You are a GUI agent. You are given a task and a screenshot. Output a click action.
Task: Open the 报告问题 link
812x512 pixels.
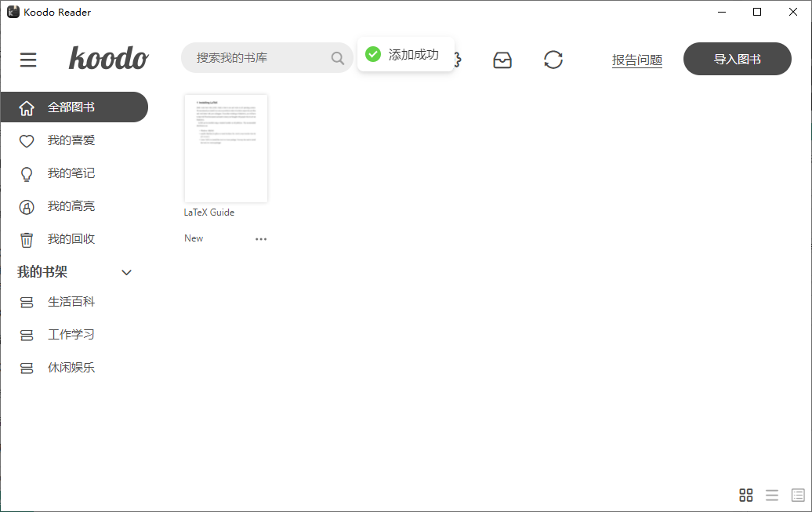click(637, 59)
